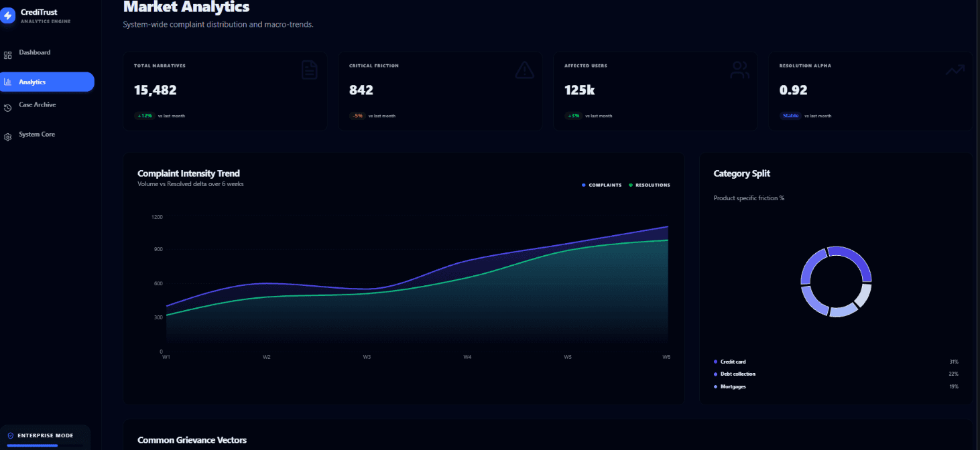Click the document icon in Total Narratives card

click(309, 70)
